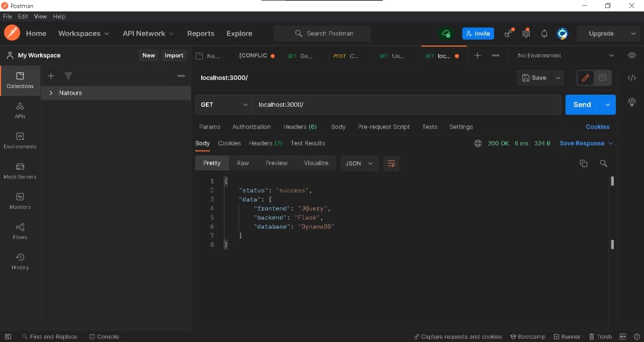644x342 pixels.
Task: Open the Mock Servers sidebar panel
Action: (x=20, y=171)
